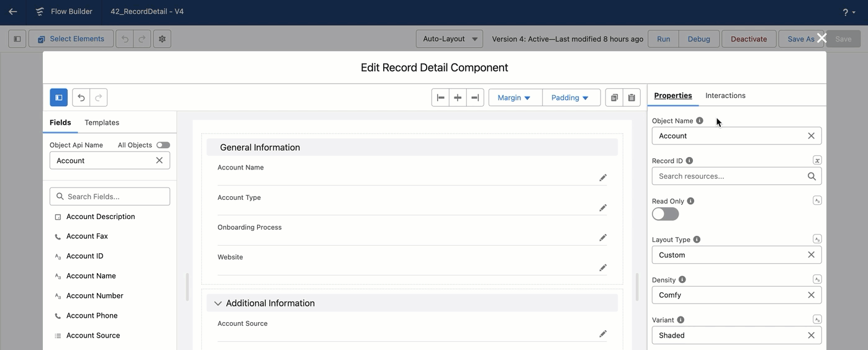Viewport: 868px width, 350px height.
Task: Click the back arrow in Flow Builder header
Action: [x=13, y=12]
